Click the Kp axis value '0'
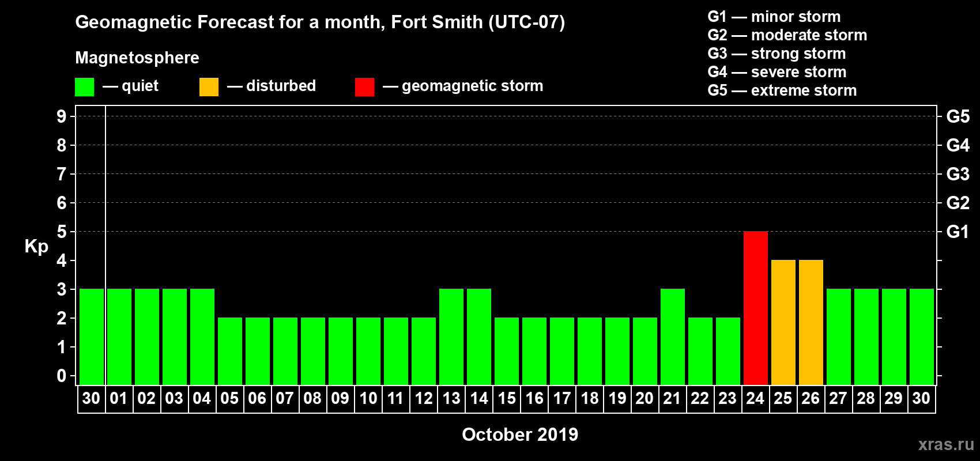Screen dimensions: 980x461 pyautogui.click(x=62, y=376)
